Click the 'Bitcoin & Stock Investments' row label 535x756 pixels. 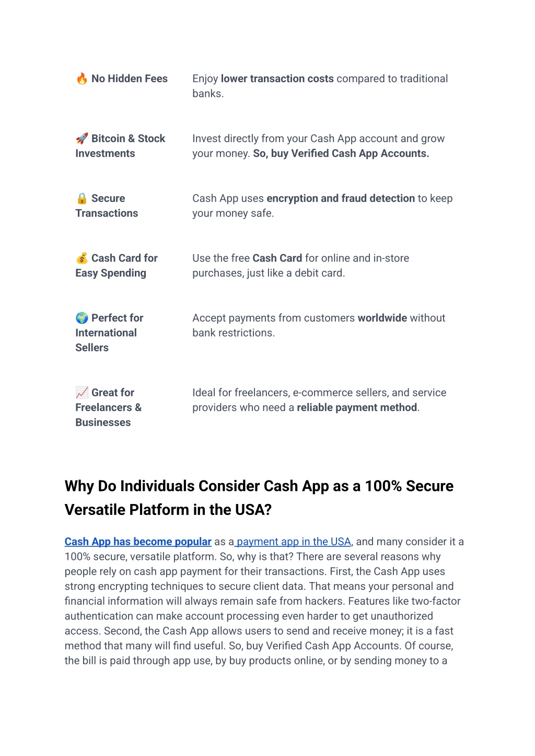[x=120, y=146]
